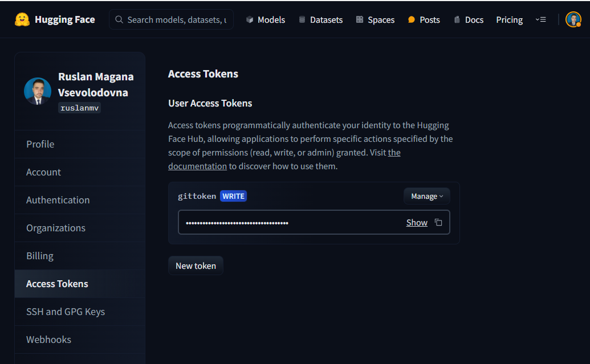Open Posts from the navbar

coord(424,19)
